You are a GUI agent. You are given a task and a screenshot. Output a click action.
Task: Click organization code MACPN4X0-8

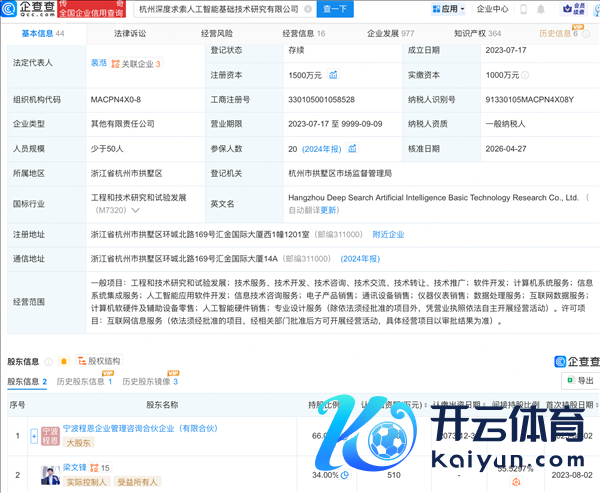coord(116,100)
